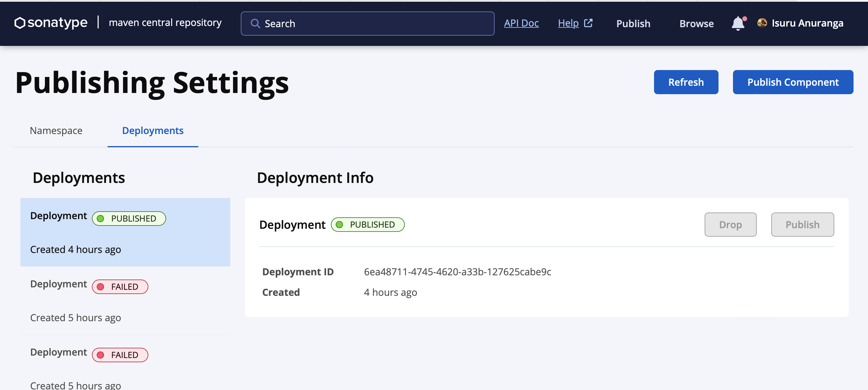Open the Browse navigation menu

[x=696, y=24]
